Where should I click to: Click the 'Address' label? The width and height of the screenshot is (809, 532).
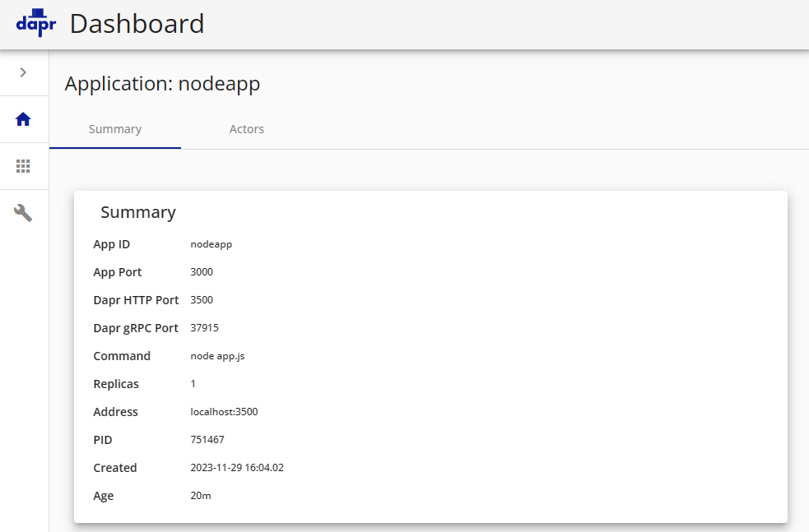pyautogui.click(x=115, y=411)
